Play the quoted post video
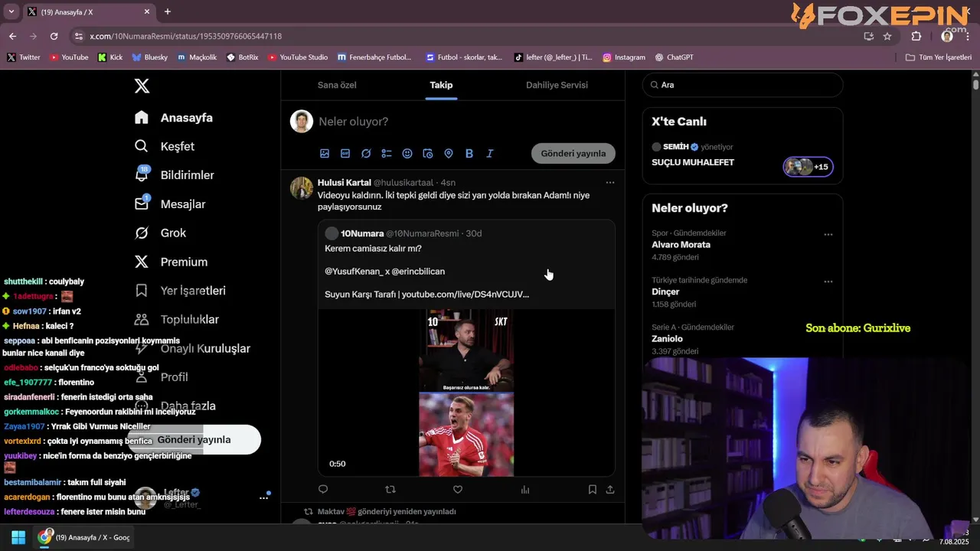The width and height of the screenshot is (980, 551). (466, 393)
